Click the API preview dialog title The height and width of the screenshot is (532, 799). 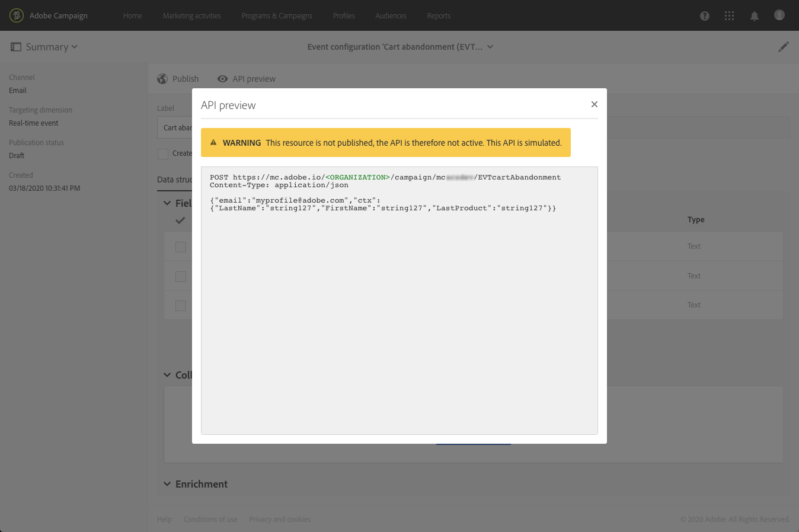(x=228, y=105)
